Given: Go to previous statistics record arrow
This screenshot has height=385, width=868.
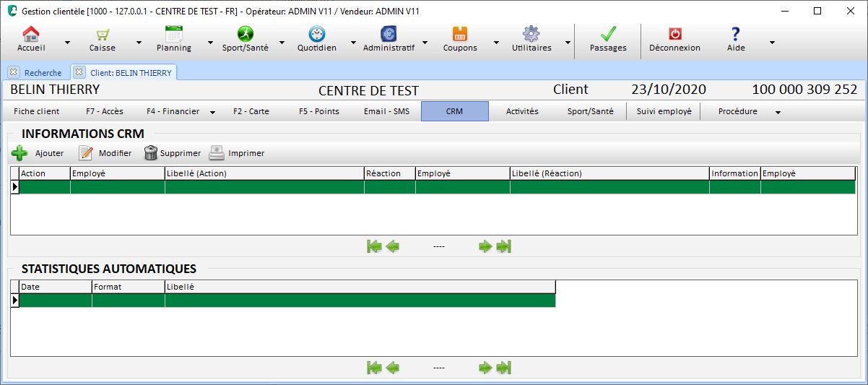Looking at the screenshot, I should [392, 368].
